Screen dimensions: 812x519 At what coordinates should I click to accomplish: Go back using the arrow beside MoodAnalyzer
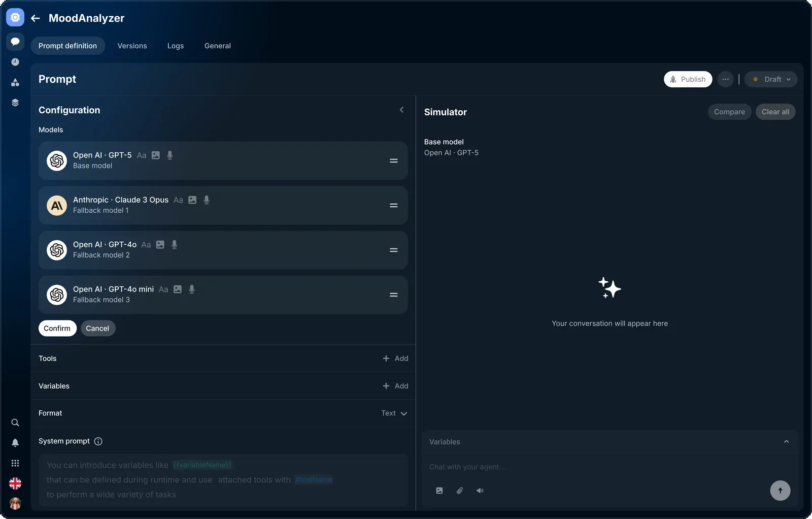tap(36, 18)
